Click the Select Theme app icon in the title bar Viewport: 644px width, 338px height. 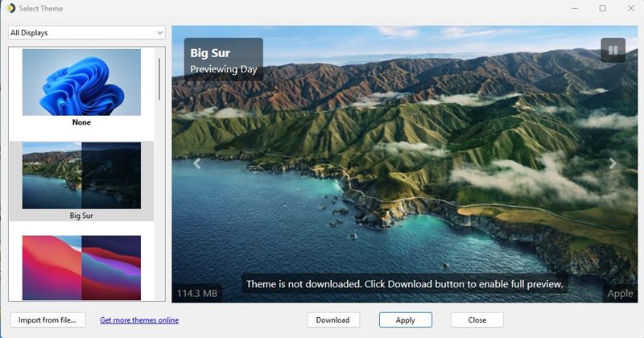(x=11, y=8)
